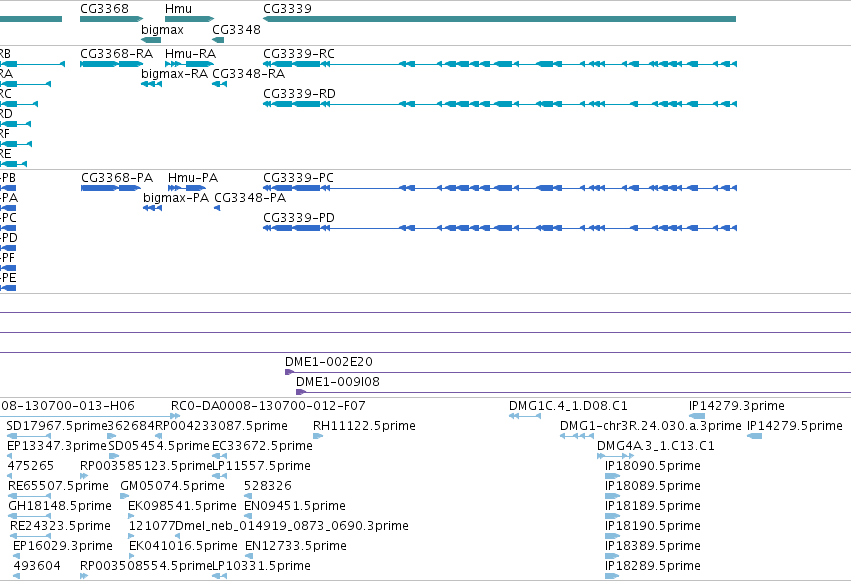Click the DMG4A.3_1.C13.C1 EST feature
This screenshot has height=581, width=851.
point(615,456)
